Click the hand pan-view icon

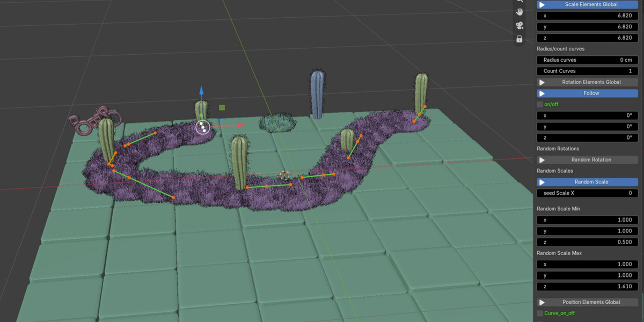click(519, 12)
